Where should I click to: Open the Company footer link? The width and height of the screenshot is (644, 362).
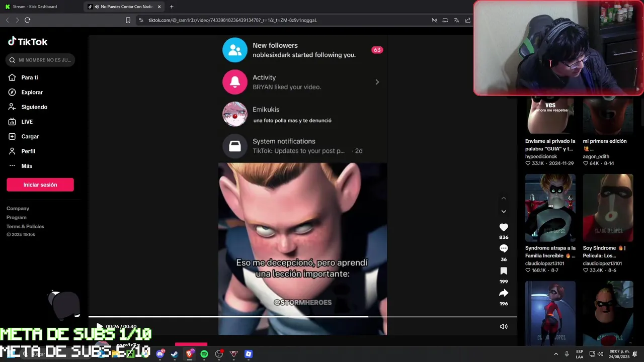[x=18, y=208]
